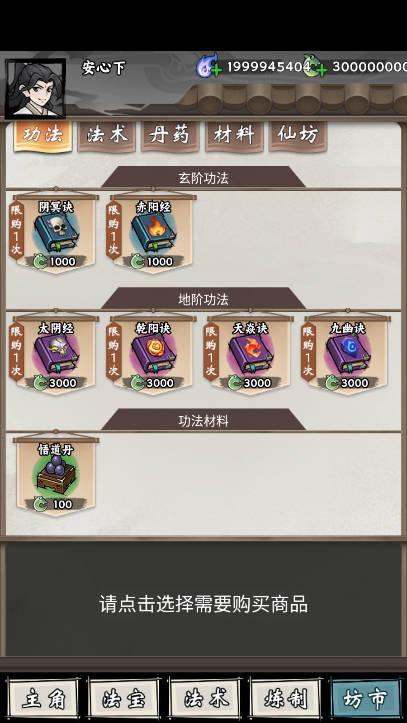
Task: Choose the 九曲诀 blue swirl book
Action: coord(348,355)
